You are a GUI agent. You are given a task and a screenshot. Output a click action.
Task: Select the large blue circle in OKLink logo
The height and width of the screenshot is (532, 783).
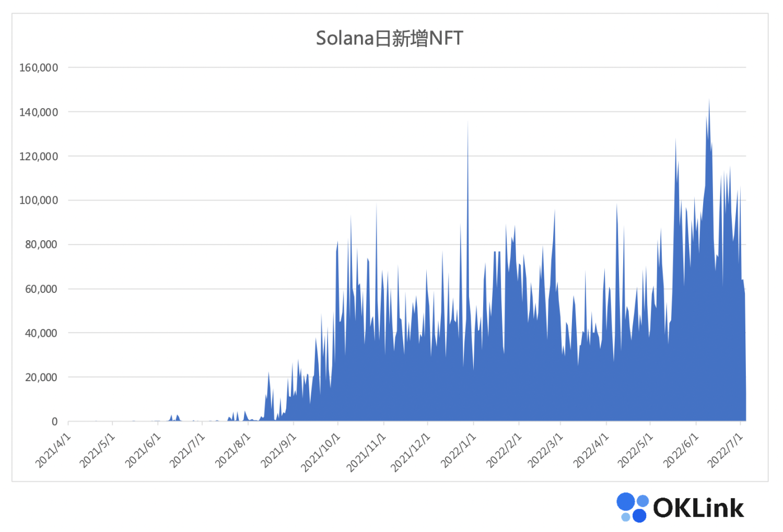pos(626,502)
